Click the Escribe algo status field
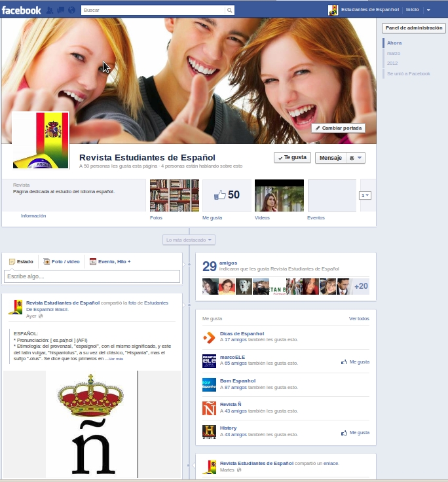 [x=92, y=276]
